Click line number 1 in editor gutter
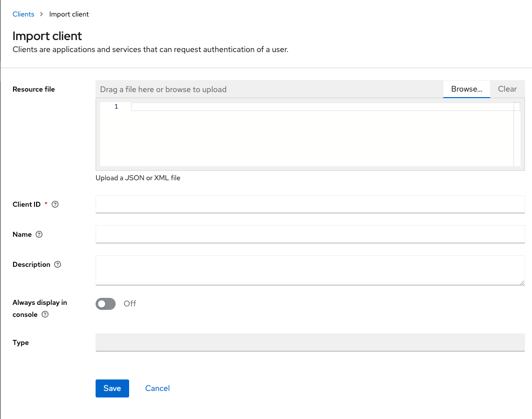 point(116,107)
